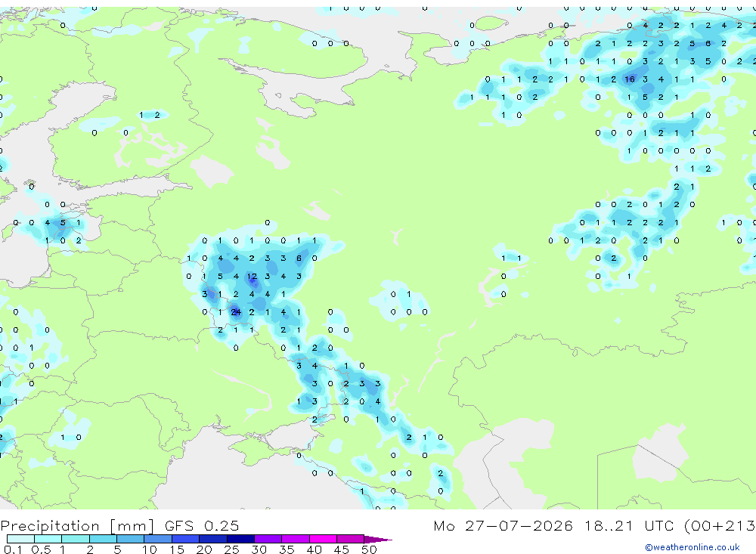756x554 pixels.
Task: Click the 24 mm precipitation value on map
Action: [236, 312]
